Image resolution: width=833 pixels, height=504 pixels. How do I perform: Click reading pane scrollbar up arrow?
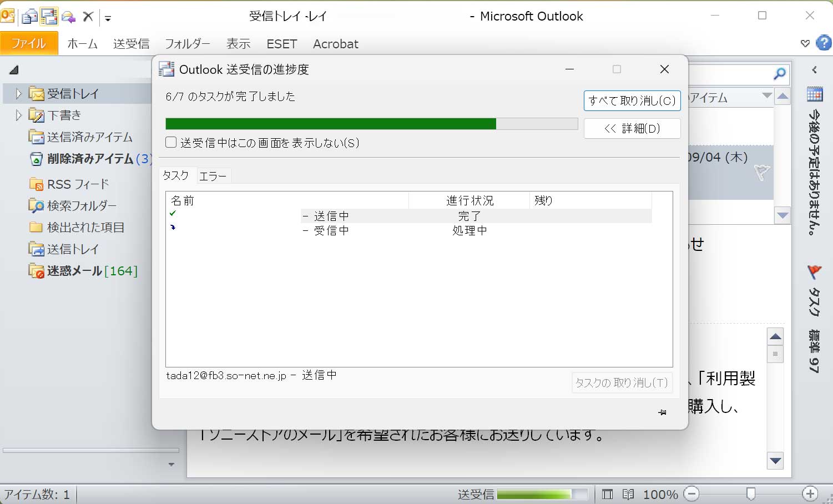coord(775,336)
